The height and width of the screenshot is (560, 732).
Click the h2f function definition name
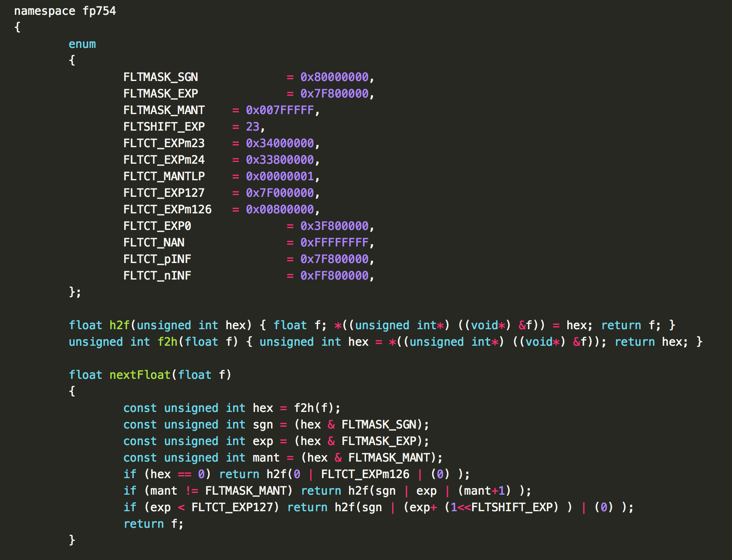[119, 325]
